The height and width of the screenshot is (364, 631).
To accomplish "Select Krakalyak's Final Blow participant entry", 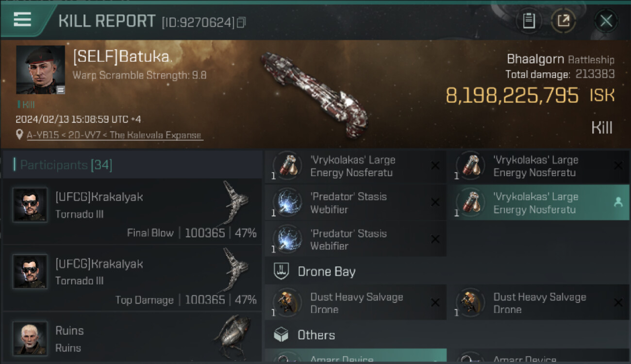I will [132, 212].
